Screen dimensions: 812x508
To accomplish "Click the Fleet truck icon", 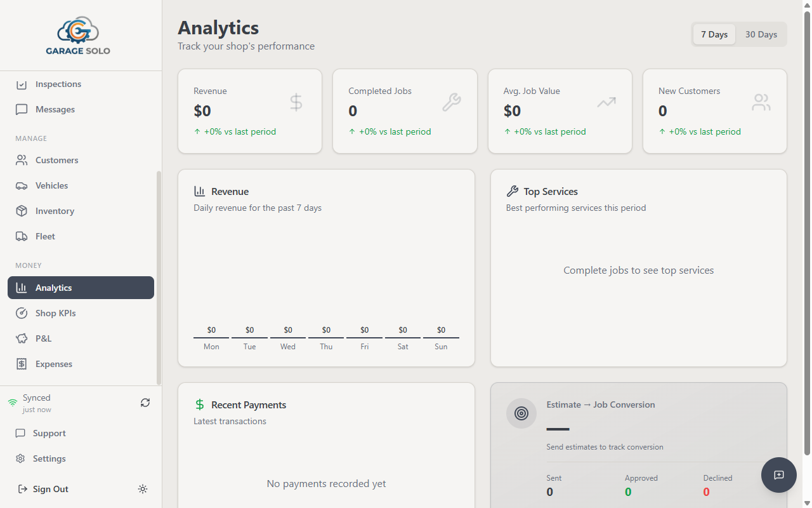I will coord(22,236).
